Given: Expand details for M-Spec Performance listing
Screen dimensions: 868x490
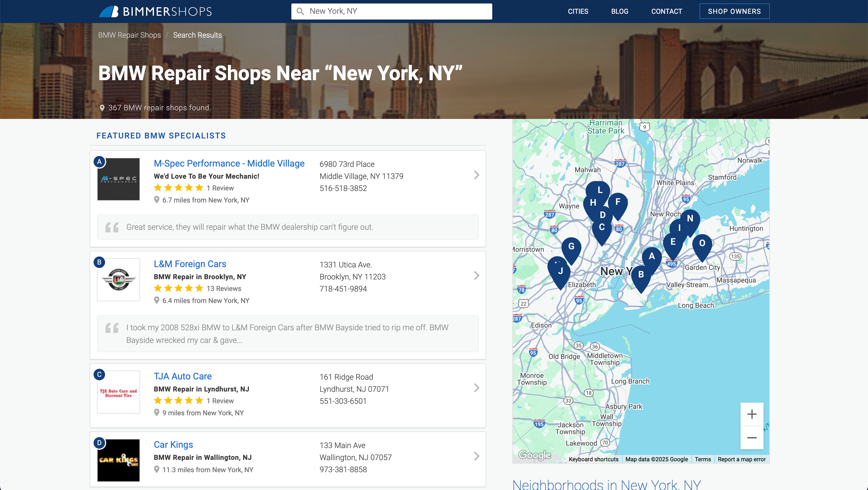Looking at the screenshot, I should (x=476, y=175).
